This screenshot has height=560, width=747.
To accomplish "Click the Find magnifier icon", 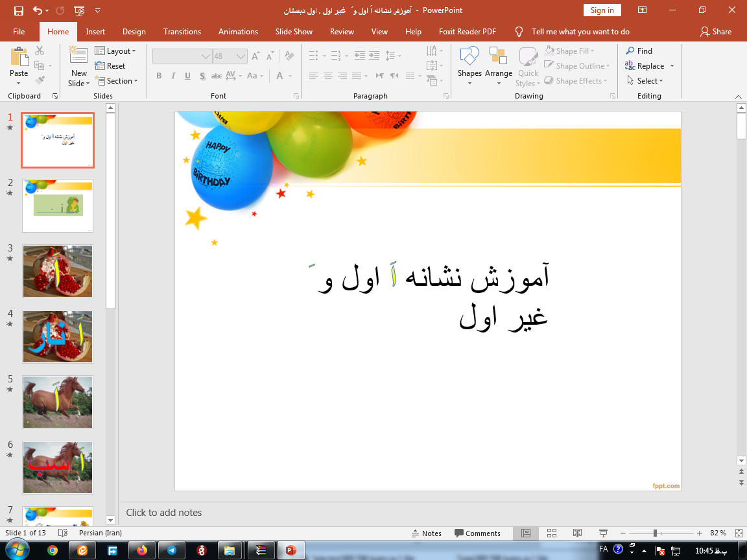I will click(x=630, y=51).
